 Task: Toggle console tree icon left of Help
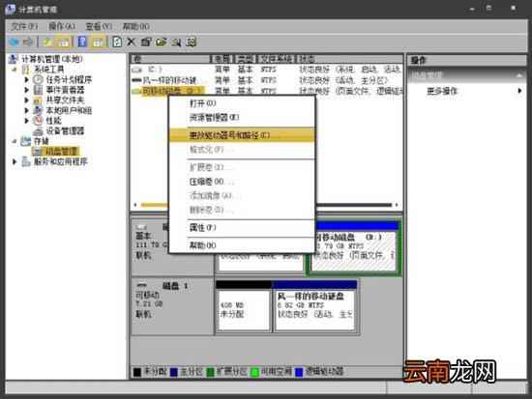(64, 43)
